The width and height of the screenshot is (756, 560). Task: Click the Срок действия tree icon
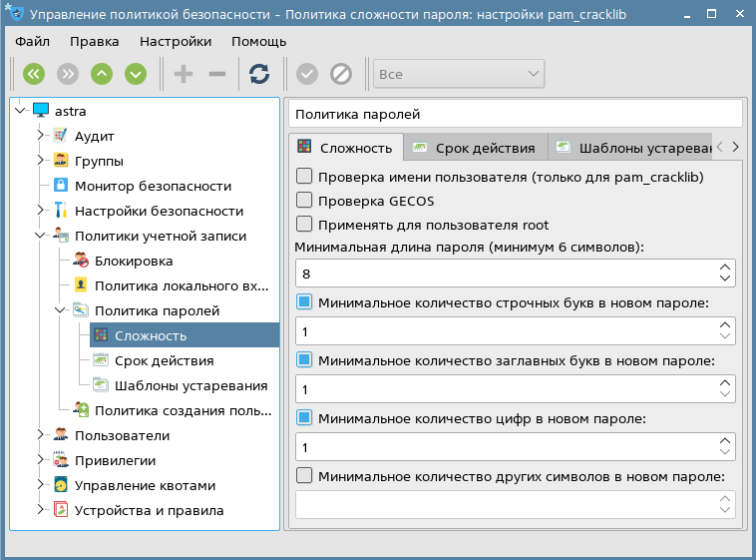coord(101,360)
